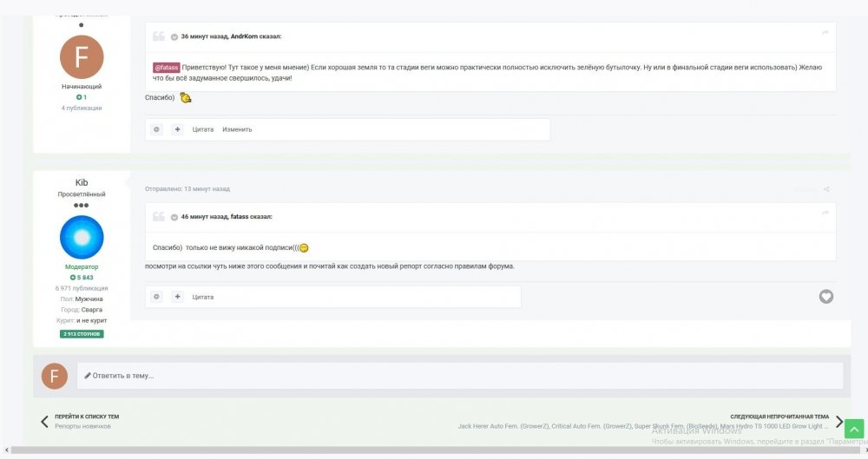Click Изменить to edit the post
868x459 pixels.
[237, 129]
